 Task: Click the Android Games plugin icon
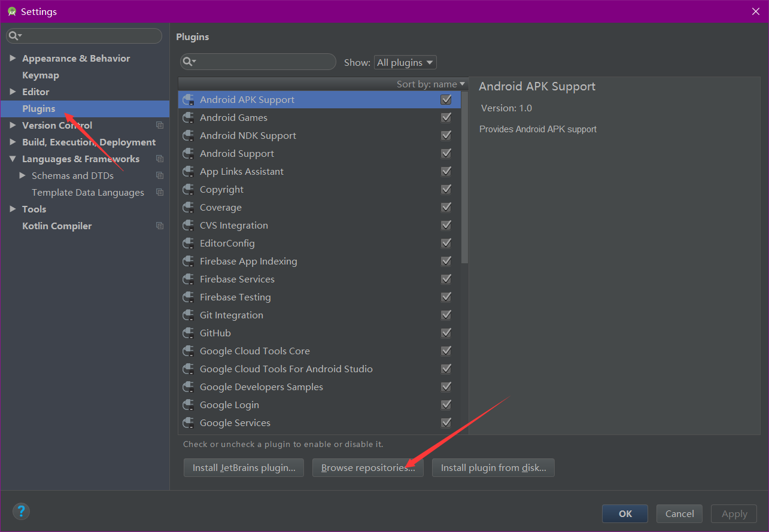[x=189, y=118]
